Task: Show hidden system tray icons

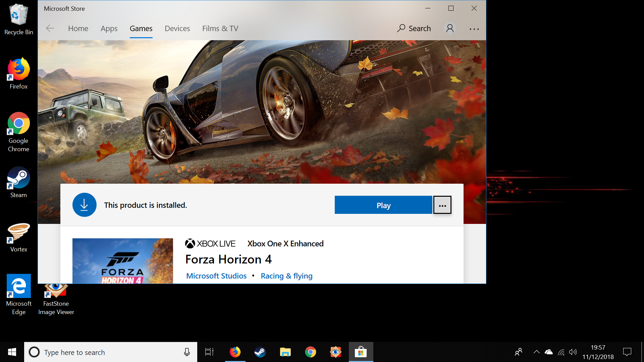Action: tap(536, 352)
